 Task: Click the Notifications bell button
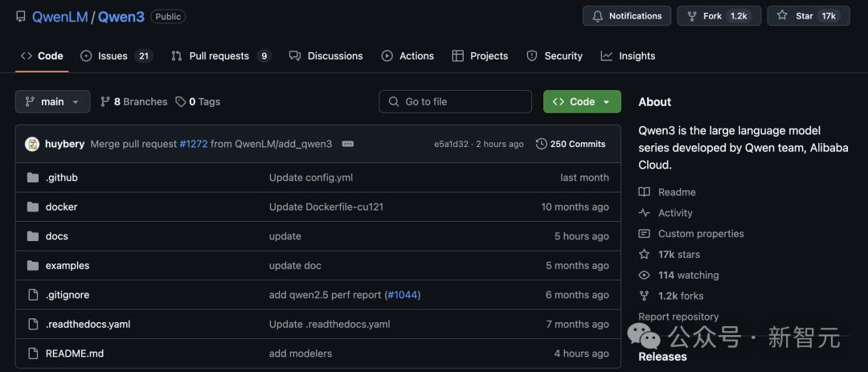627,16
